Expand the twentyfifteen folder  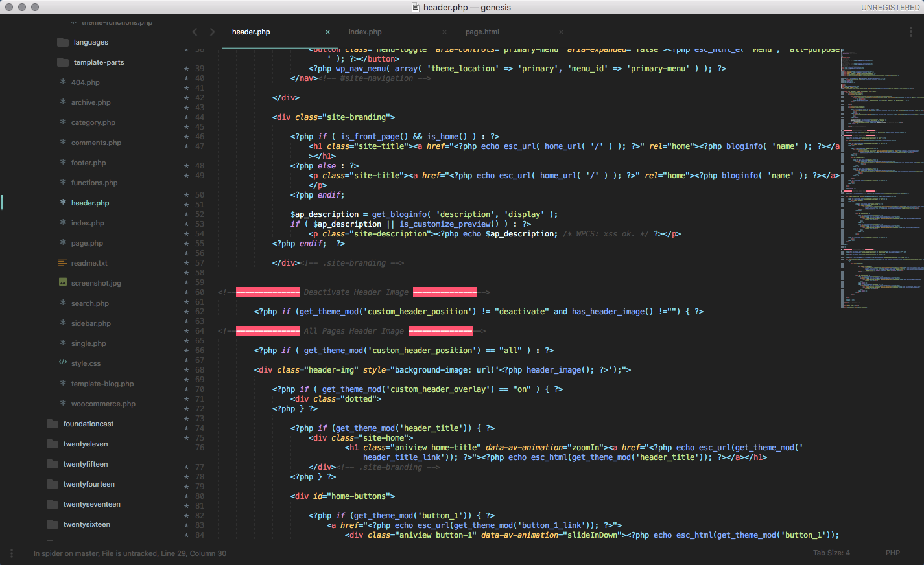[86, 464]
